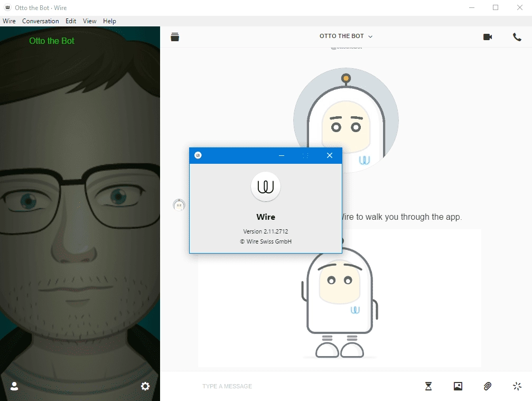Open the settings gear in sidebar
This screenshot has width=532, height=401.
[145, 386]
